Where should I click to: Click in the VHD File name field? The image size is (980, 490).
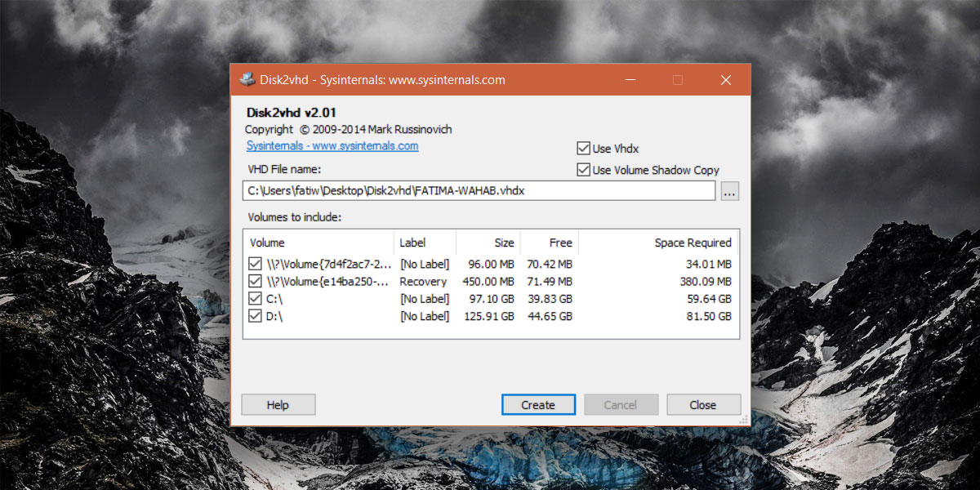[x=479, y=191]
